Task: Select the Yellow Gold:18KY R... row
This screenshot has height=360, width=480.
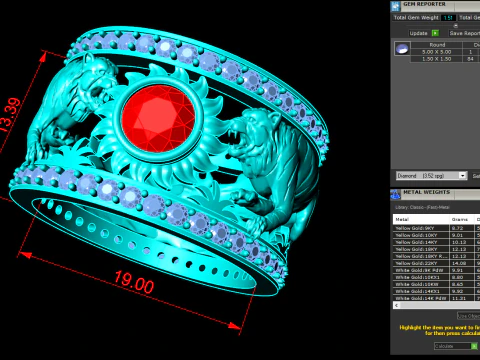Action: tap(437, 256)
